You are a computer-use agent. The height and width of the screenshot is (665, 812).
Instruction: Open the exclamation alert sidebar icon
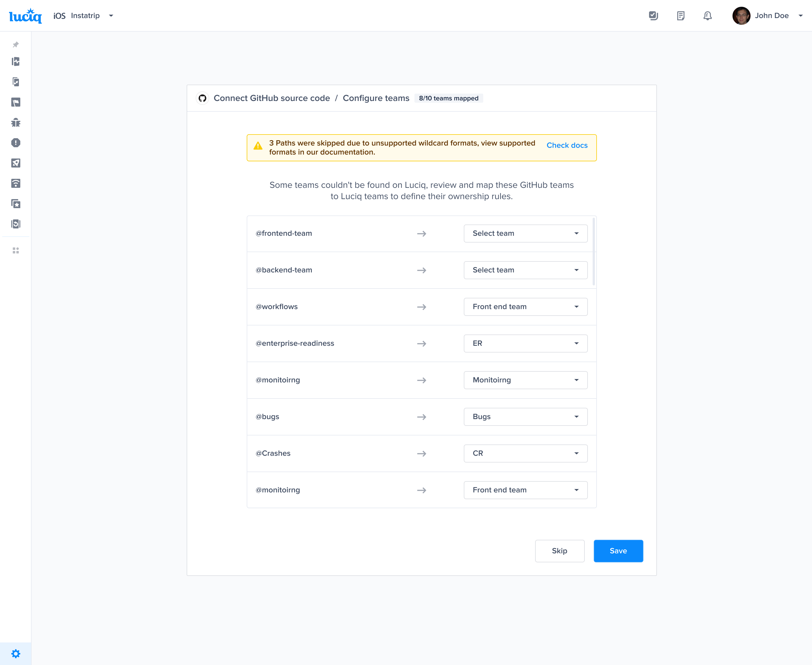point(16,143)
